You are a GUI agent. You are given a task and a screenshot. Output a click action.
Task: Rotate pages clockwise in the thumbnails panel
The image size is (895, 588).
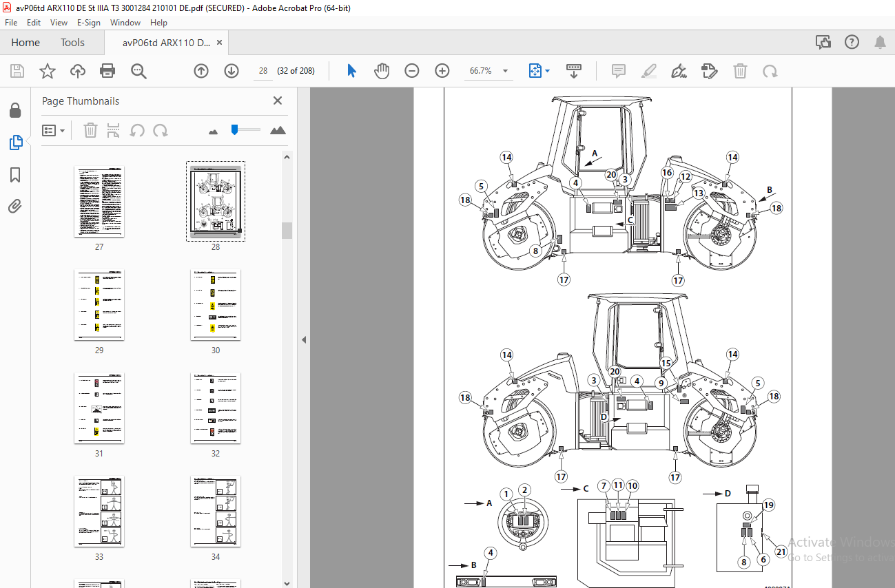click(161, 130)
